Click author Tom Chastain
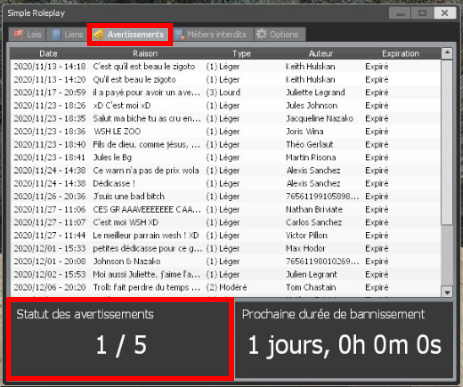463x387 pixels. [x=311, y=287]
